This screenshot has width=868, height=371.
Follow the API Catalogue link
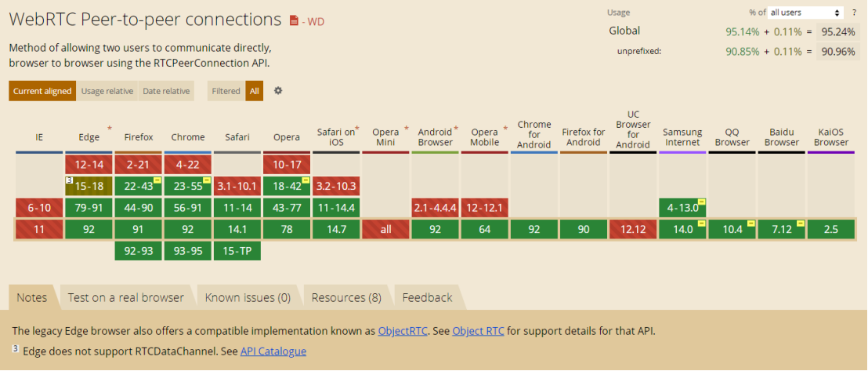[x=273, y=351]
